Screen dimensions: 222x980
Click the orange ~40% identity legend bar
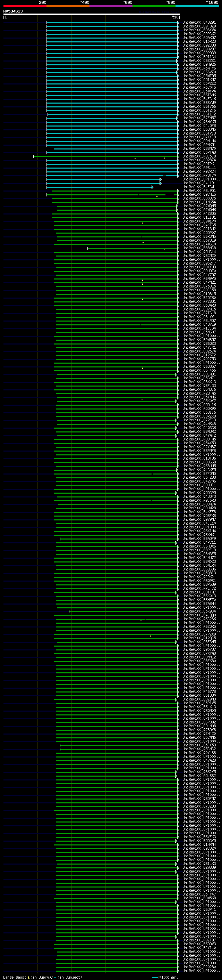(68, 6)
